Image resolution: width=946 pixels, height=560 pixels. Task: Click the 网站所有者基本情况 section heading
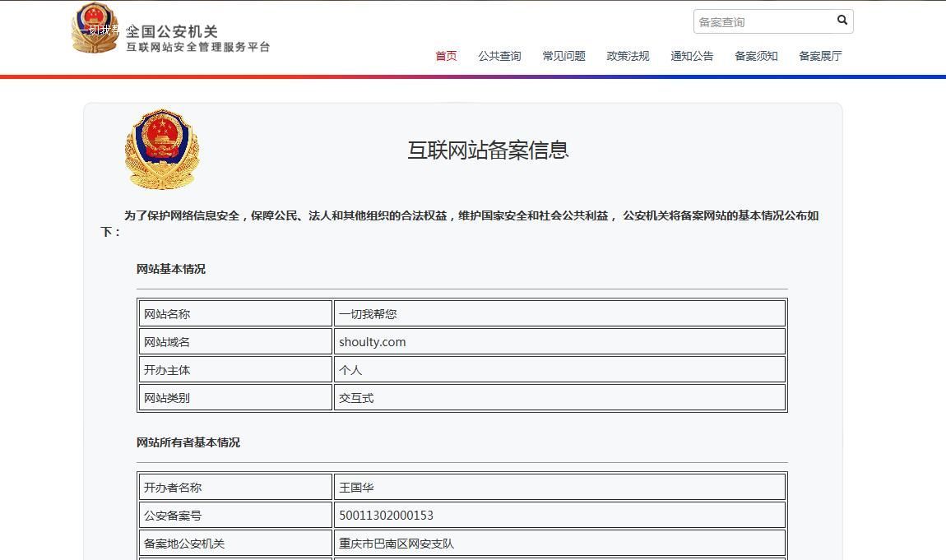tap(188, 442)
